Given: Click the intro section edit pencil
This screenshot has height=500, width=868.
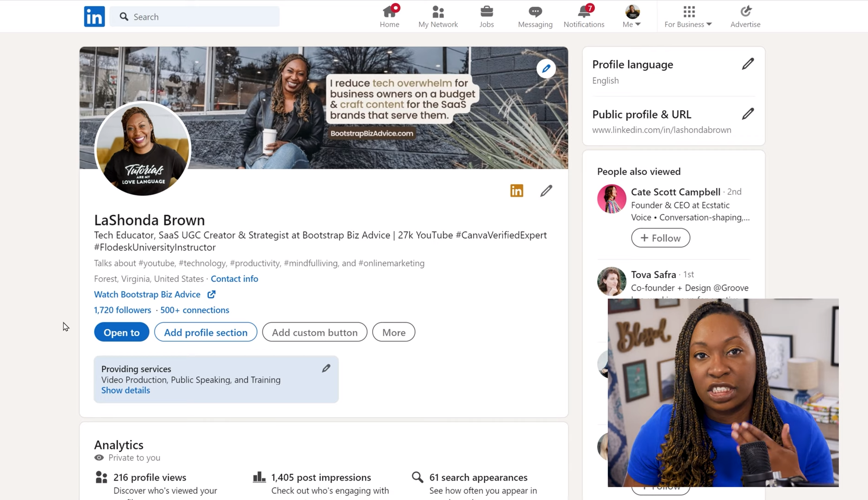Looking at the screenshot, I should [x=546, y=191].
